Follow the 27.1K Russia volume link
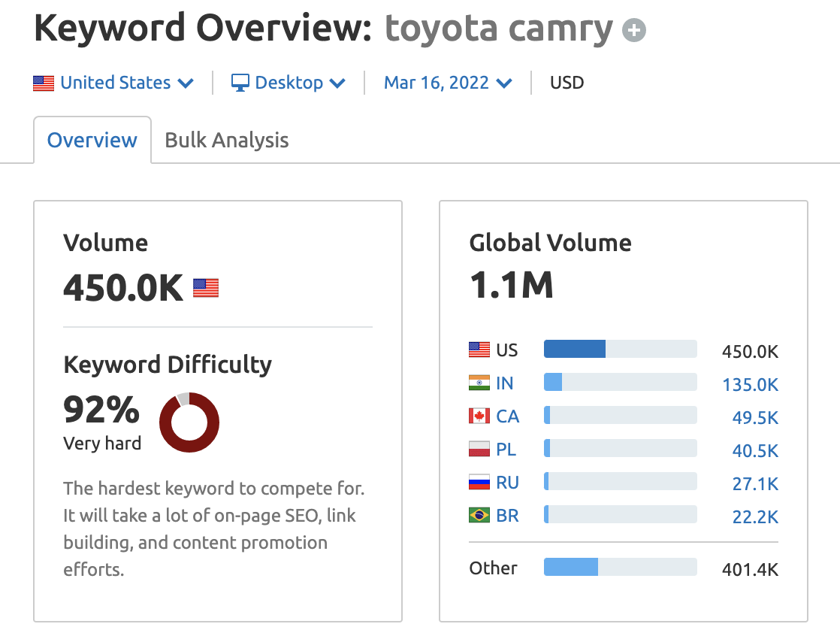 pyautogui.click(x=754, y=482)
